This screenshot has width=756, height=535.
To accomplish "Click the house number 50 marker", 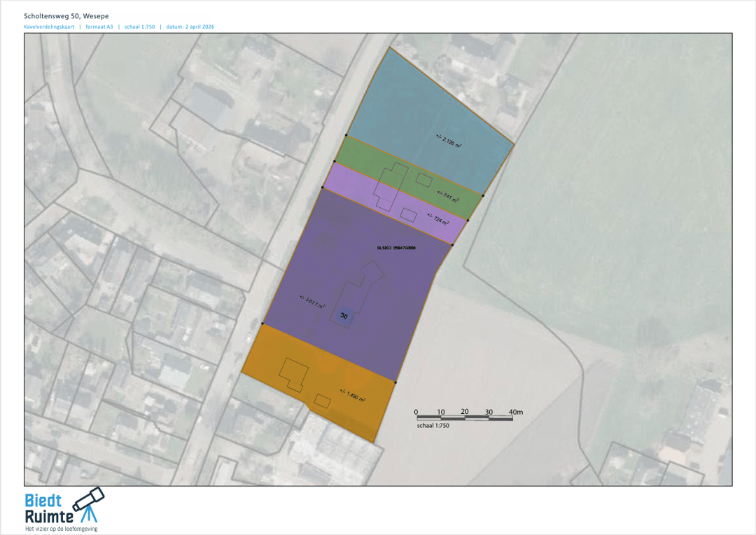I will click(344, 316).
